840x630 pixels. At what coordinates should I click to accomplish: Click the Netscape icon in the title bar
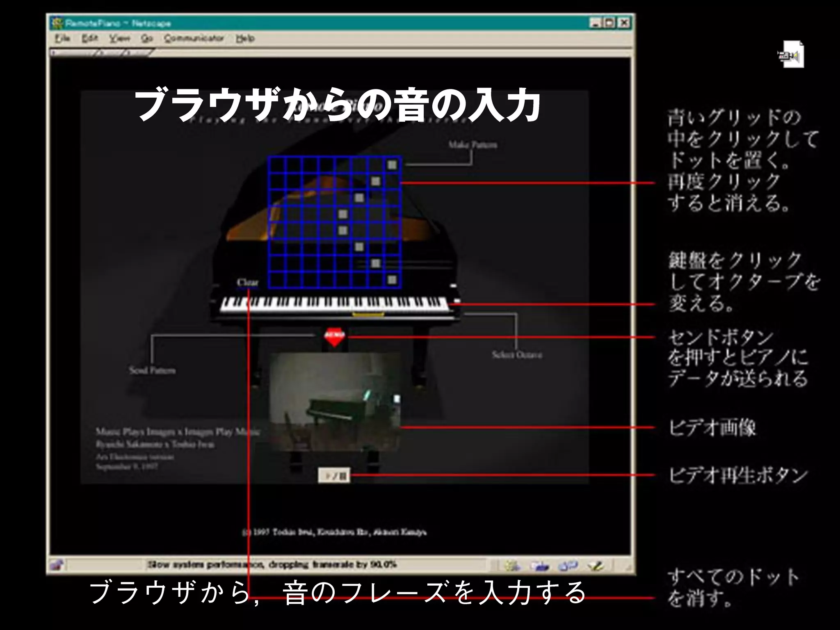coord(57,23)
